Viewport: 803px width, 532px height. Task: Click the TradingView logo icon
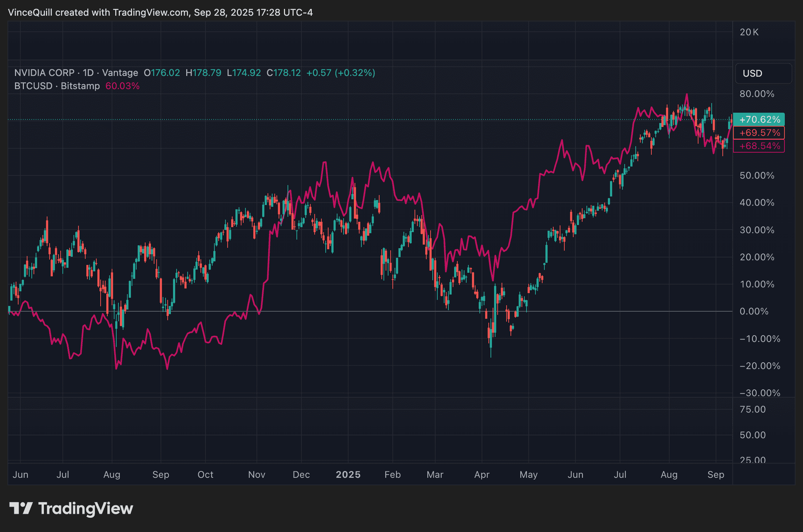pyautogui.click(x=21, y=508)
